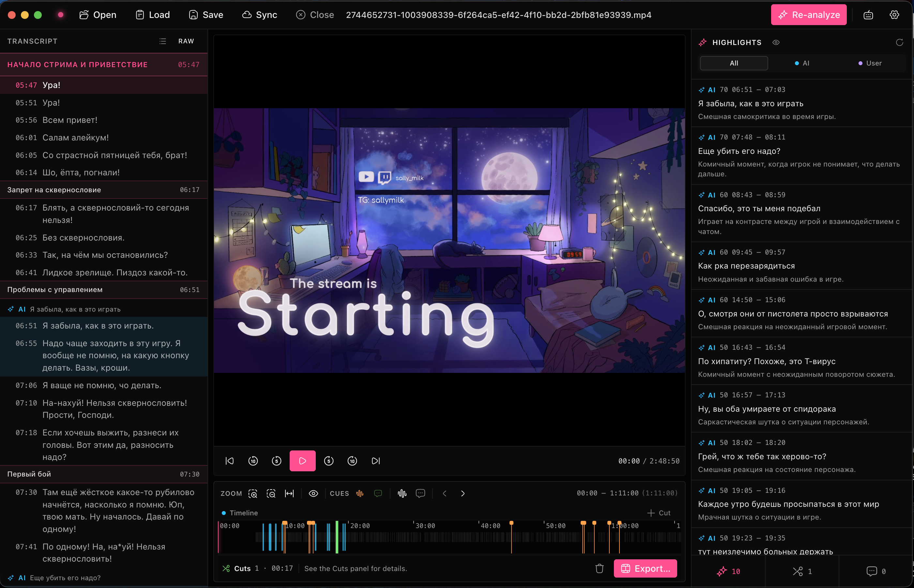
Task: Filter highlights by User tab
Action: pyautogui.click(x=870, y=63)
